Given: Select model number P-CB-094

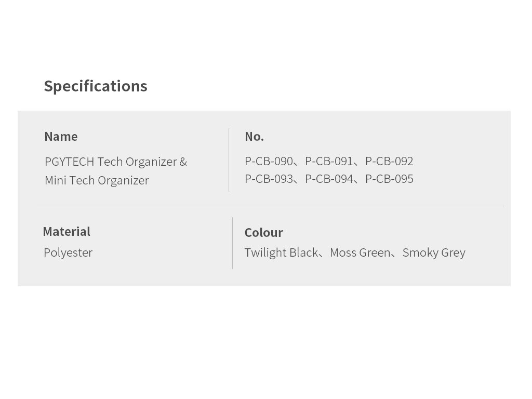Looking at the screenshot, I should [x=329, y=179].
